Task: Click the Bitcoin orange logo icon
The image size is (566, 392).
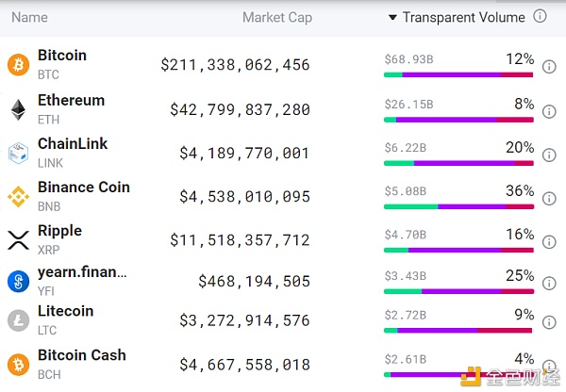Action: click(19, 65)
